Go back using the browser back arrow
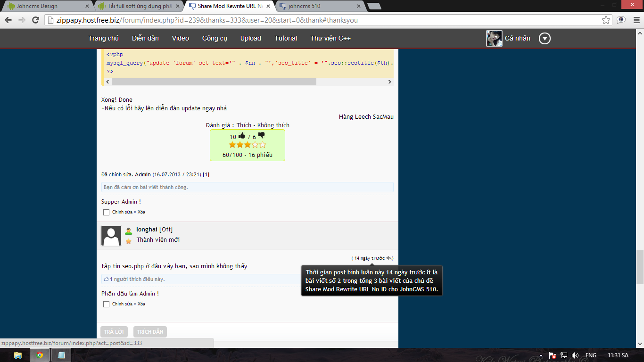 click(x=8, y=20)
